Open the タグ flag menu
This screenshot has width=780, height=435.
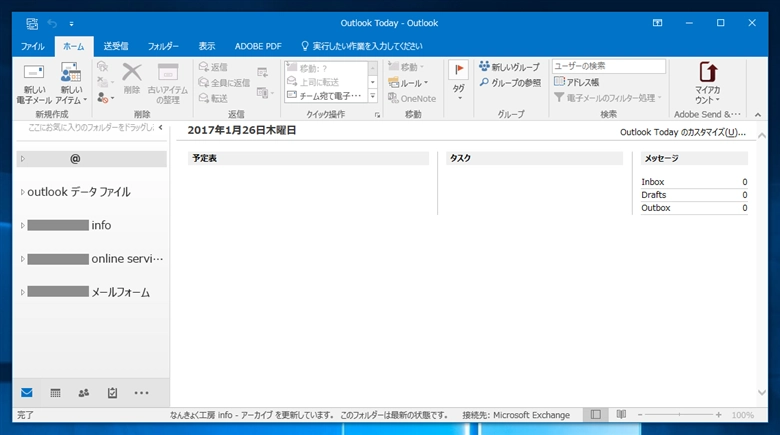(459, 81)
